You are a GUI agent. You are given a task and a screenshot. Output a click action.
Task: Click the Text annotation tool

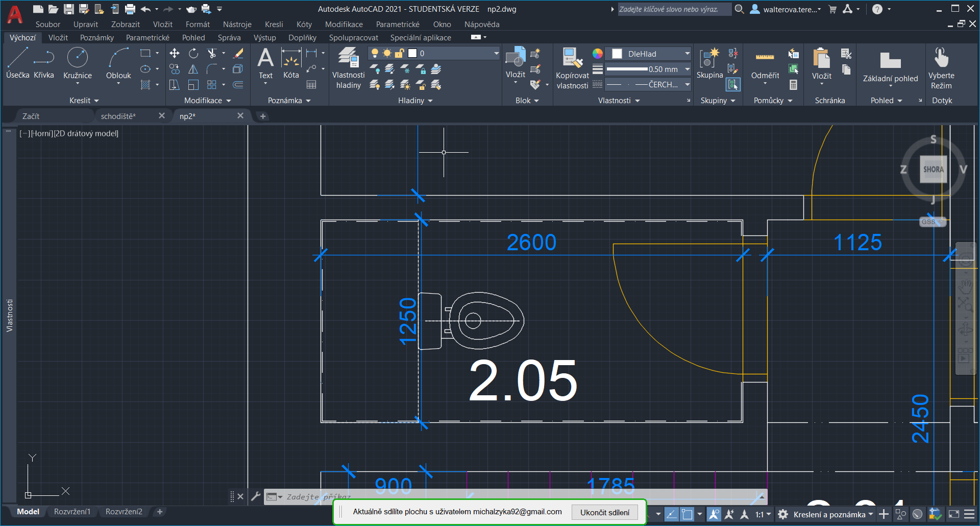pos(265,63)
